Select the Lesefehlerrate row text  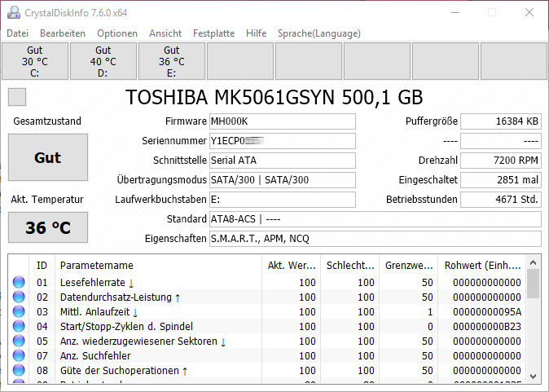92,282
